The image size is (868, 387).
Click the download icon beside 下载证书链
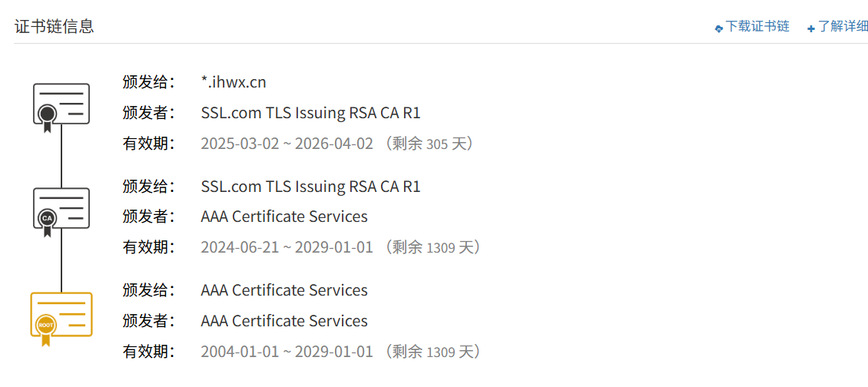(x=719, y=28)
